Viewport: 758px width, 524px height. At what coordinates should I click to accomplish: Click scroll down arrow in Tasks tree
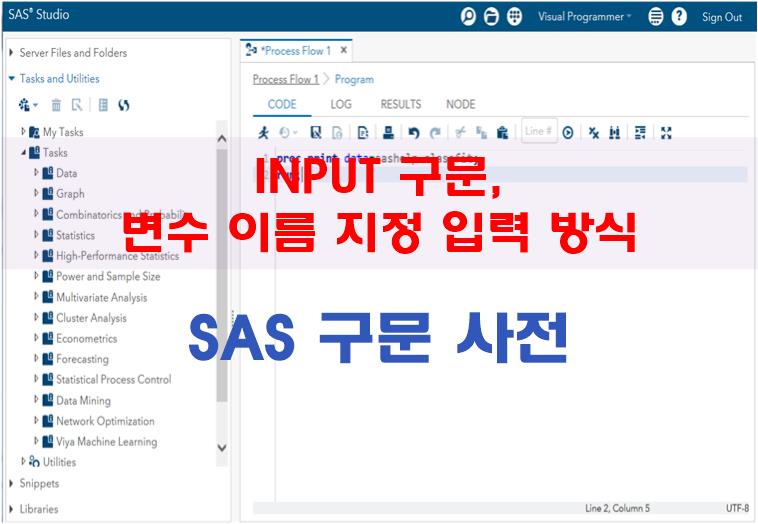pyautogui.click(x=221, y=448)
